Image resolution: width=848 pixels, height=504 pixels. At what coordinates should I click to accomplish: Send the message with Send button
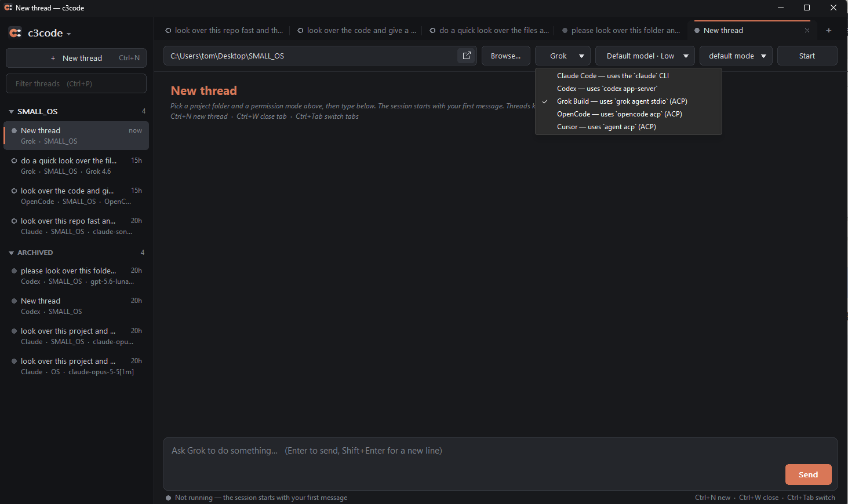(808, 474)
